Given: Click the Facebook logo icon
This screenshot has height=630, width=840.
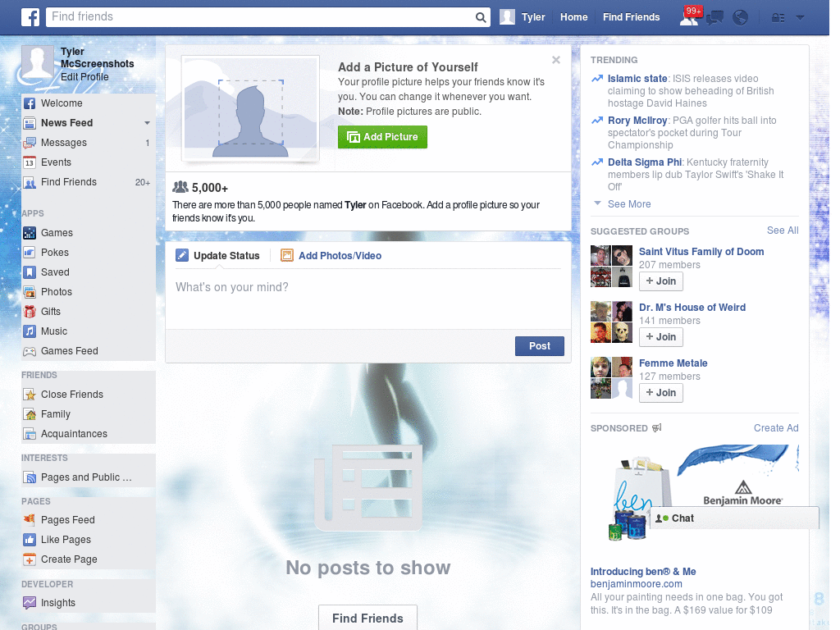Looking at the screenshot, I should pyautogui.click(x=30, y=17).
